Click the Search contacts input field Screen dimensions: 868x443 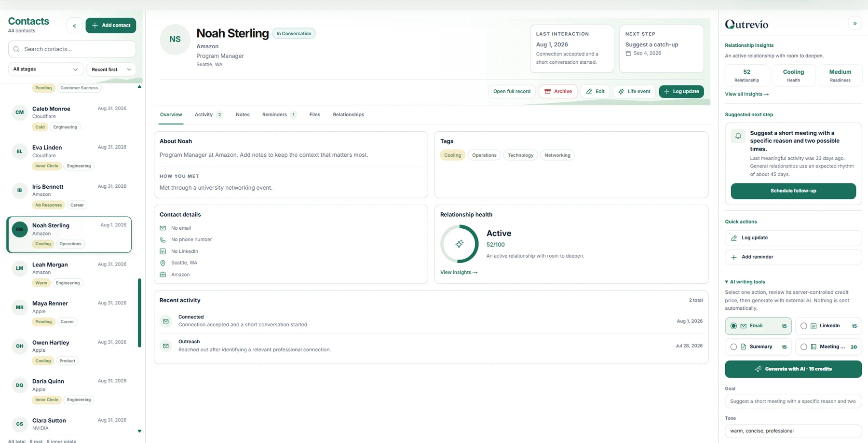pyautogui.click(x=72, y=49)
